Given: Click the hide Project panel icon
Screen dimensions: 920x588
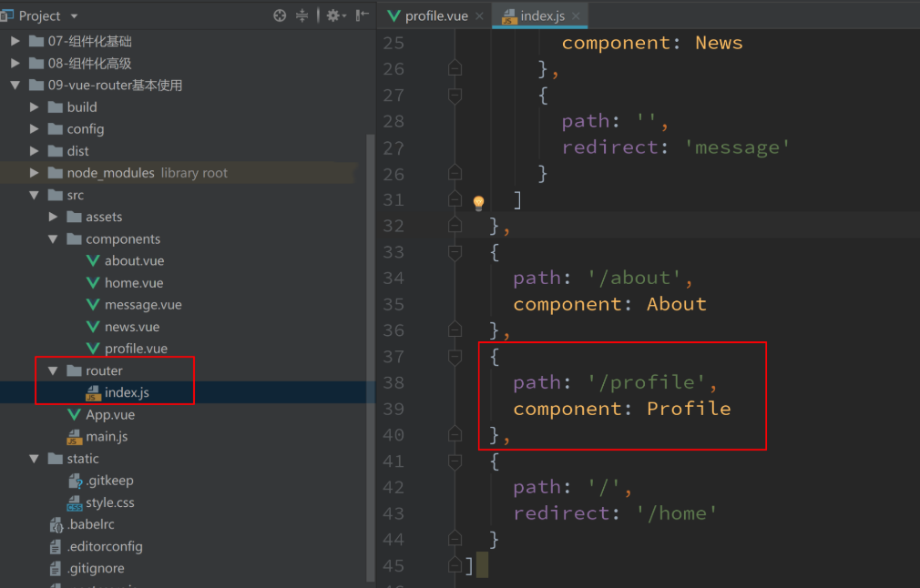Looking at the screenshot, I should (363, 15).
